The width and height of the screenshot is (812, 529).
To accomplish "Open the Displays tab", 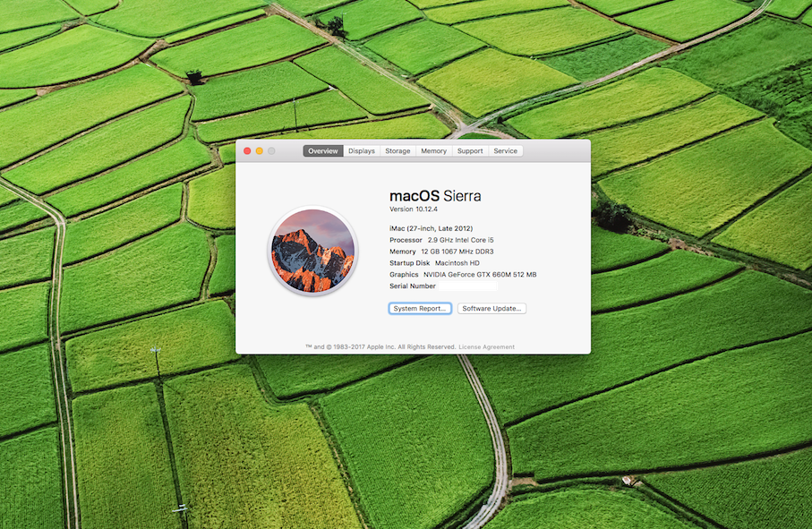I will pyautogui.click(x=362, y=151).
